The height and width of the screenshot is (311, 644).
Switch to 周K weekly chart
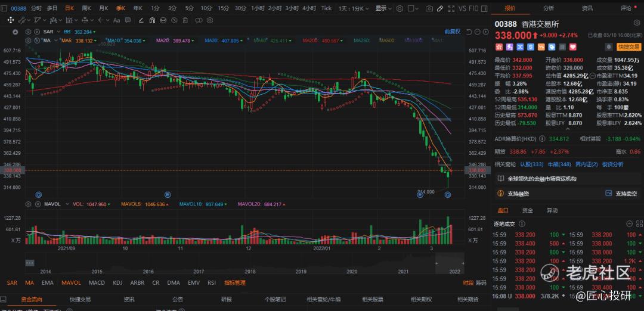(x=86, y=8)
